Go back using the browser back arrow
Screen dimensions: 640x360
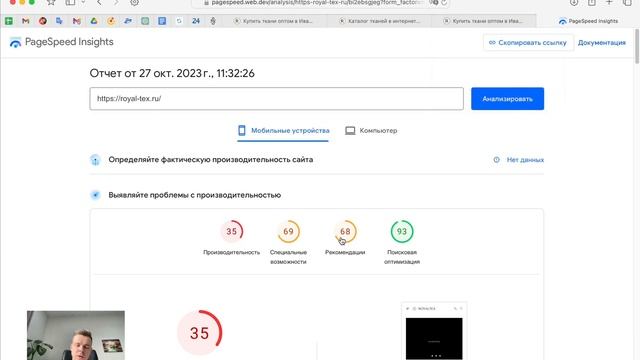[99, 2]
